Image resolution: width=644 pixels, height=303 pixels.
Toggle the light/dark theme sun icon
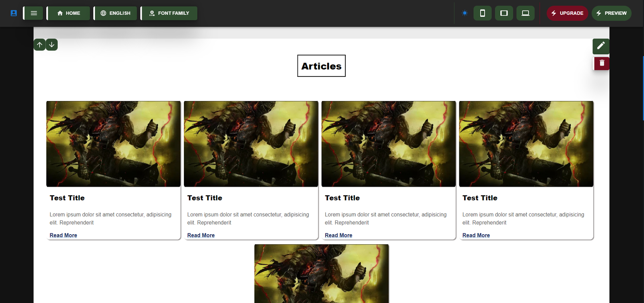click(x=465, y=13)
